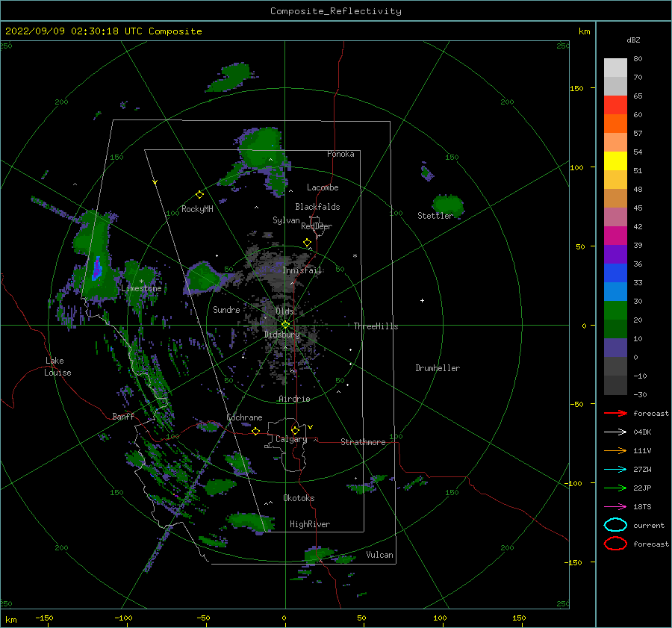Screen dimensions: 672x628
Task: Click the Ponoka label
Action: [x=340, y=154]
